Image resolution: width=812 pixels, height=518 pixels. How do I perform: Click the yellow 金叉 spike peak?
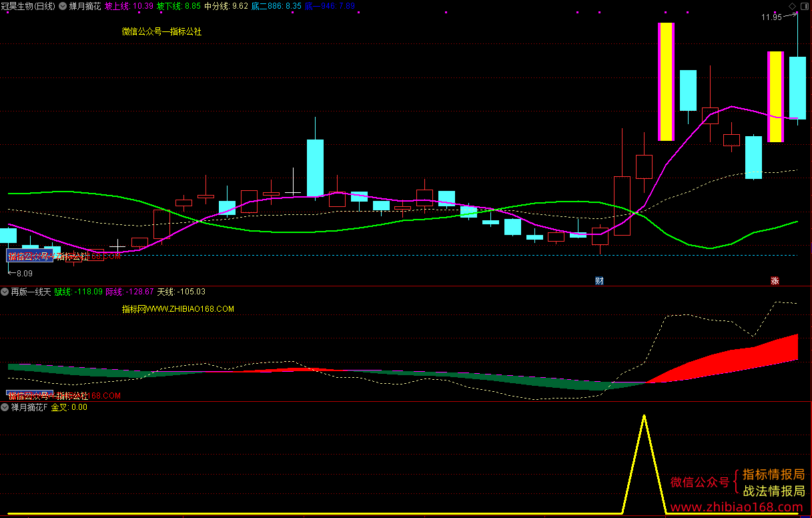[644, 417]
